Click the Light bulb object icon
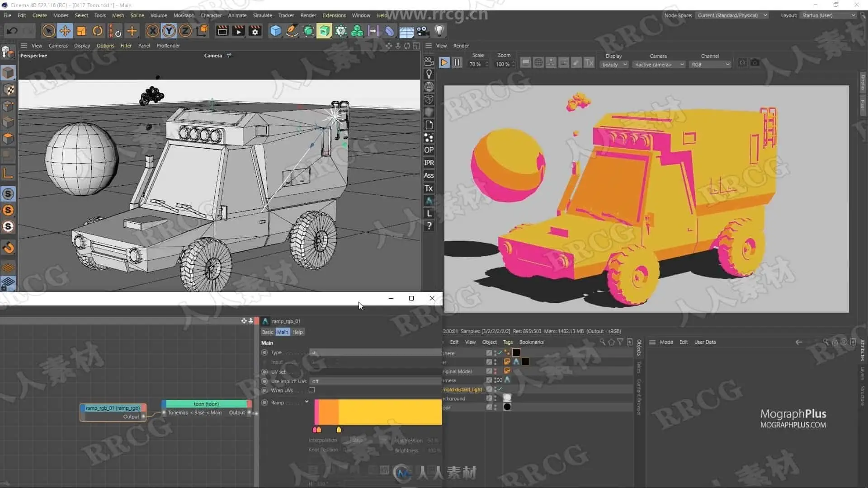 point(439,31)
